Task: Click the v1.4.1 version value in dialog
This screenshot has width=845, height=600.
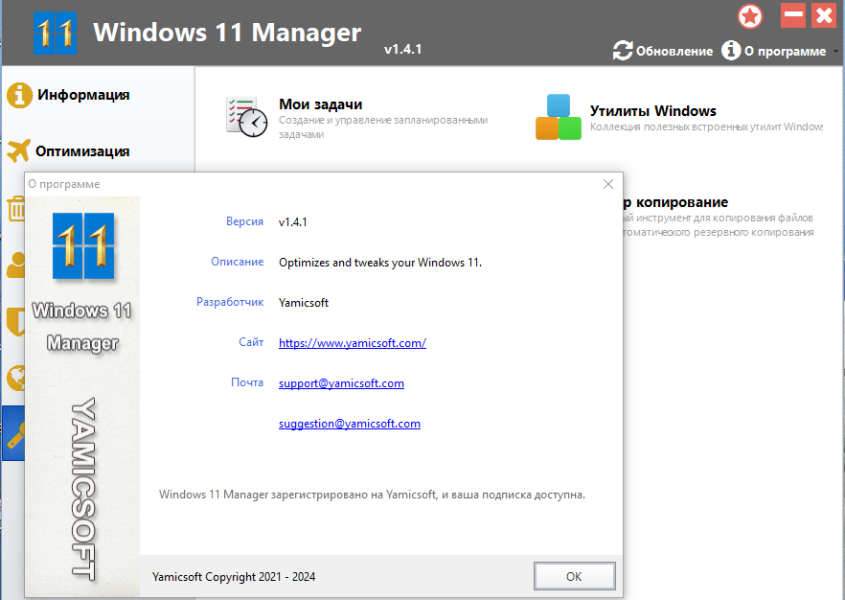Action: pos(293,222)
